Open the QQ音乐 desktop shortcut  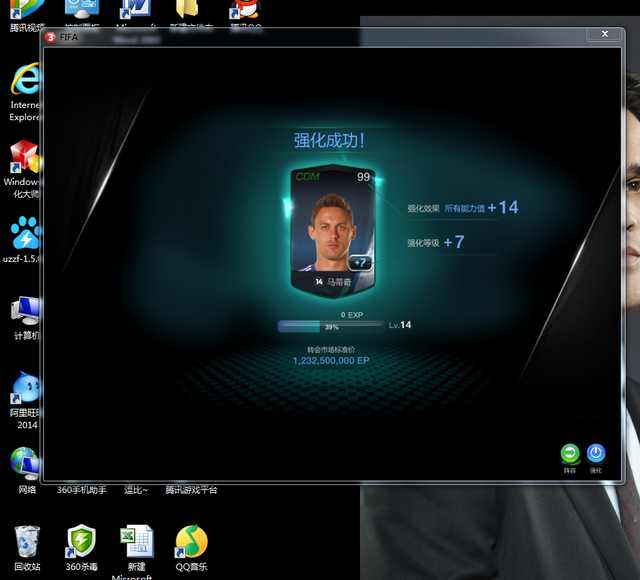[191, 548]
